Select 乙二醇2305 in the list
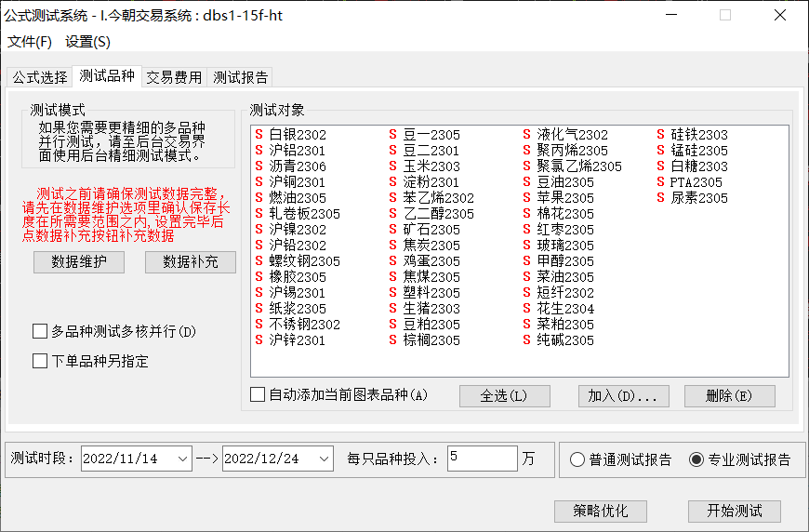The image size is (809, 532). coord(439,214)
